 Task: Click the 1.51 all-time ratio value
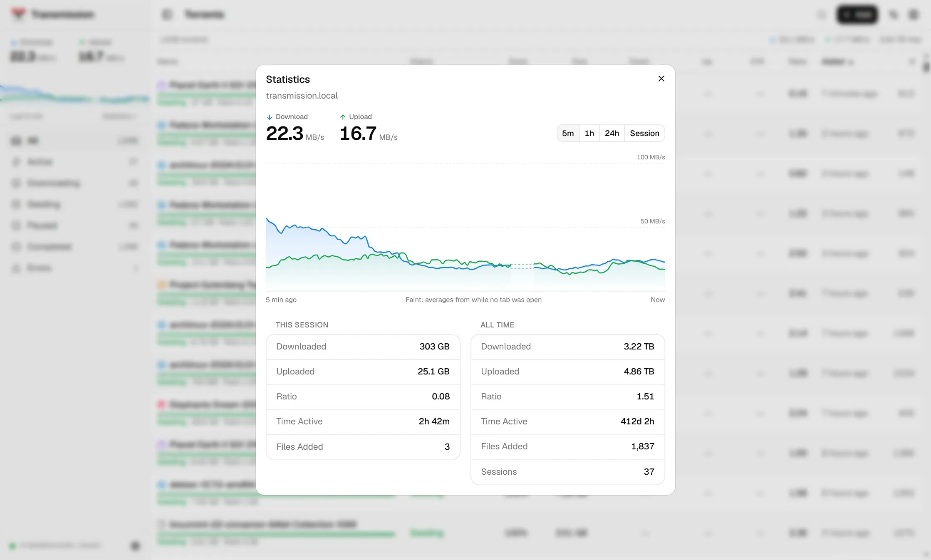pyautogui.click(x=645, y=396)
